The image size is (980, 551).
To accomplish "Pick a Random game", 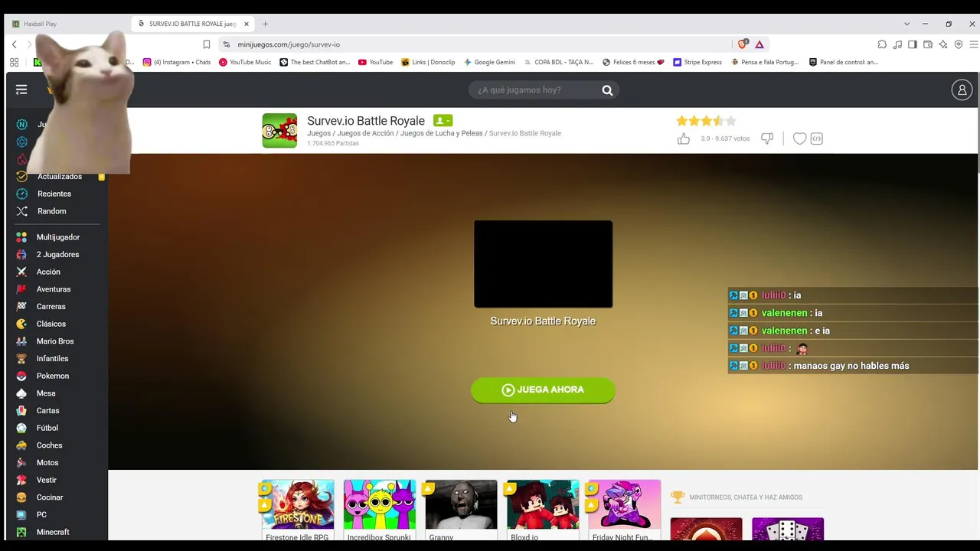I will click(x=52, y=211).
